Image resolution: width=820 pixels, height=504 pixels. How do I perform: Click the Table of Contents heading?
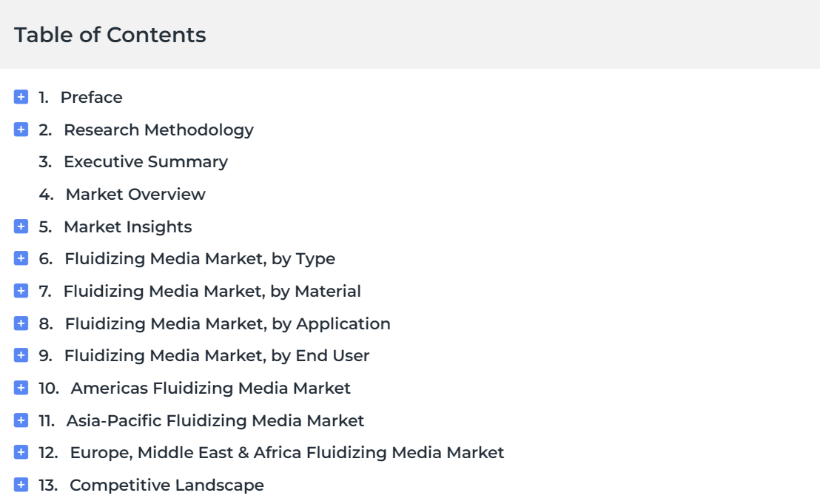tap(110, 35)
